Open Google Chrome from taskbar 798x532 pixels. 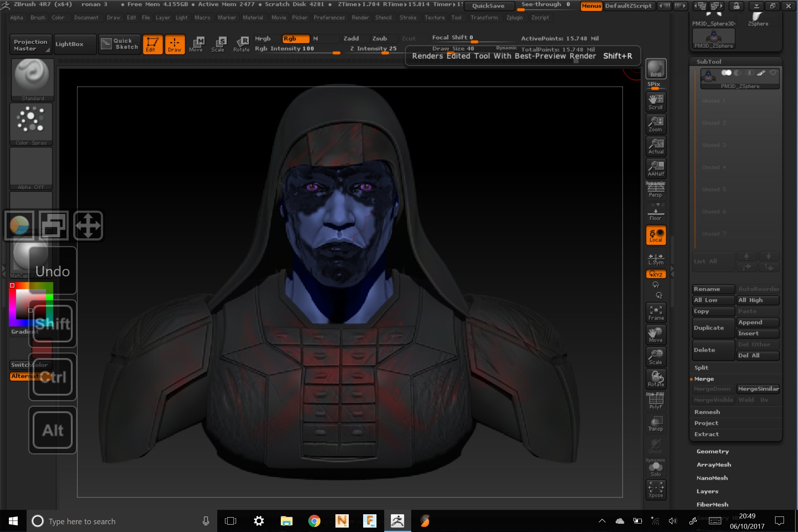[x=314, y=521]
